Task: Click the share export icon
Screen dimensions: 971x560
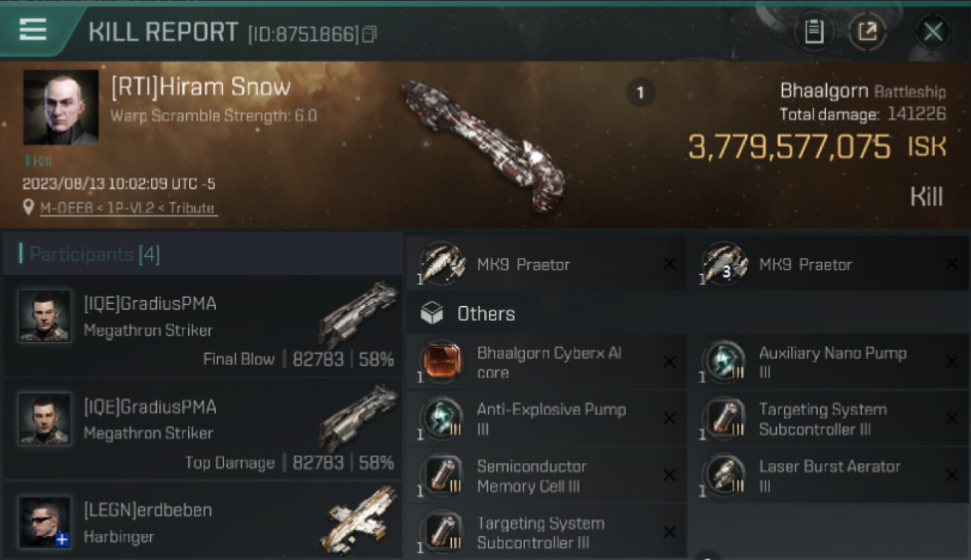Action: click(x=867, y=32)
